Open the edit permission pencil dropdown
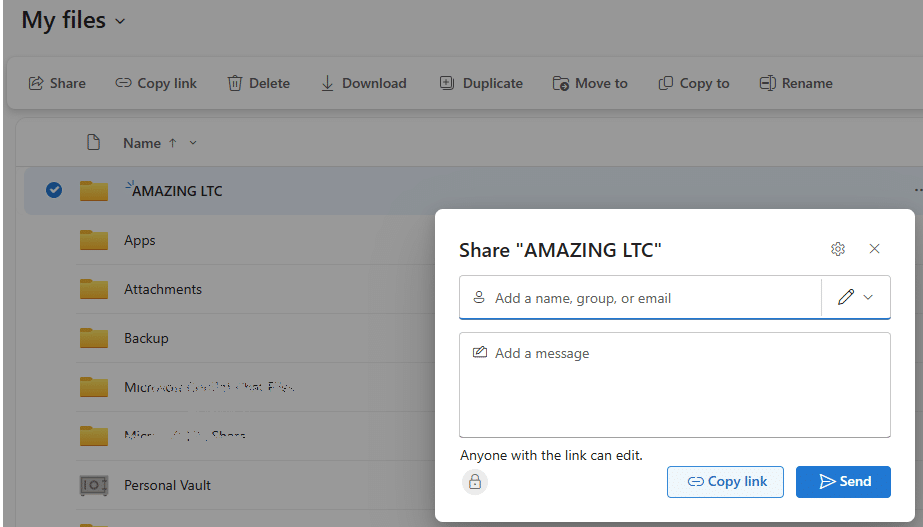923x527 pixels. [855, 297]
